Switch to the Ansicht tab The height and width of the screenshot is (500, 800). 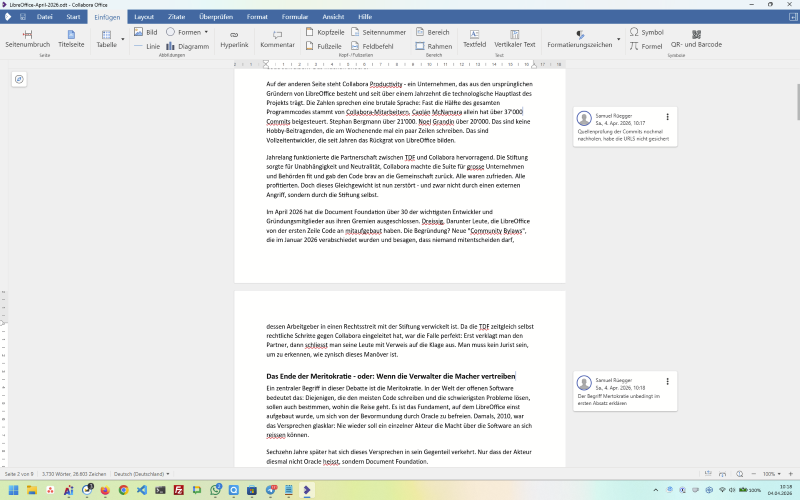(333, 17)
